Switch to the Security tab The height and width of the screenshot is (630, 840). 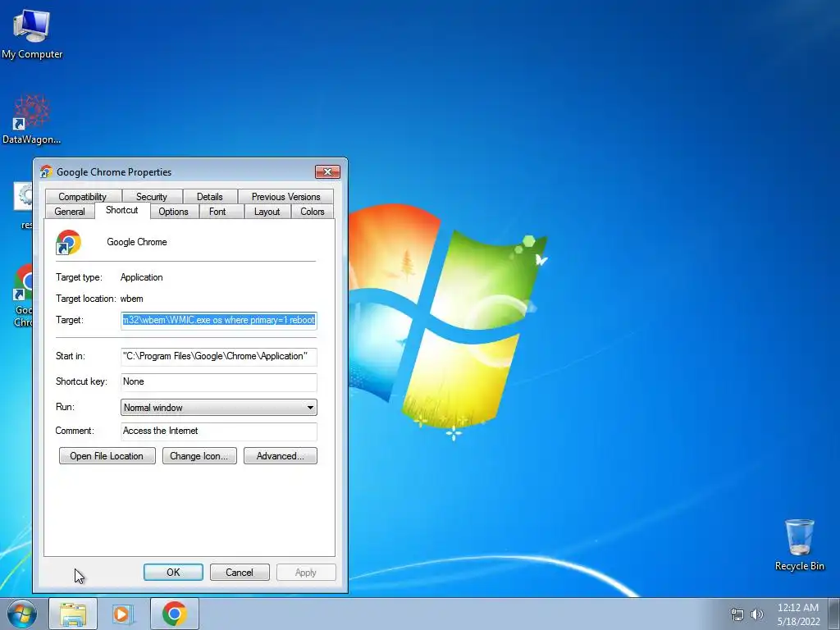[x=152, y=197]
